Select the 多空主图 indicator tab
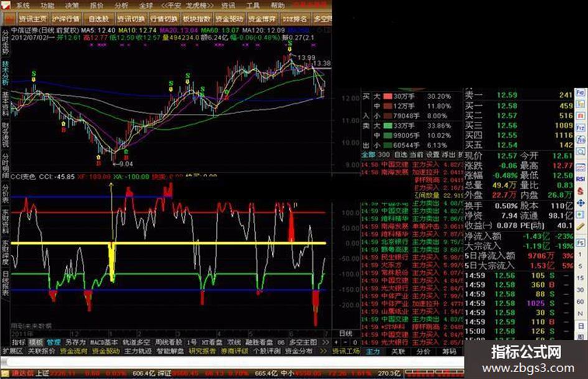 tap(304, 342)
